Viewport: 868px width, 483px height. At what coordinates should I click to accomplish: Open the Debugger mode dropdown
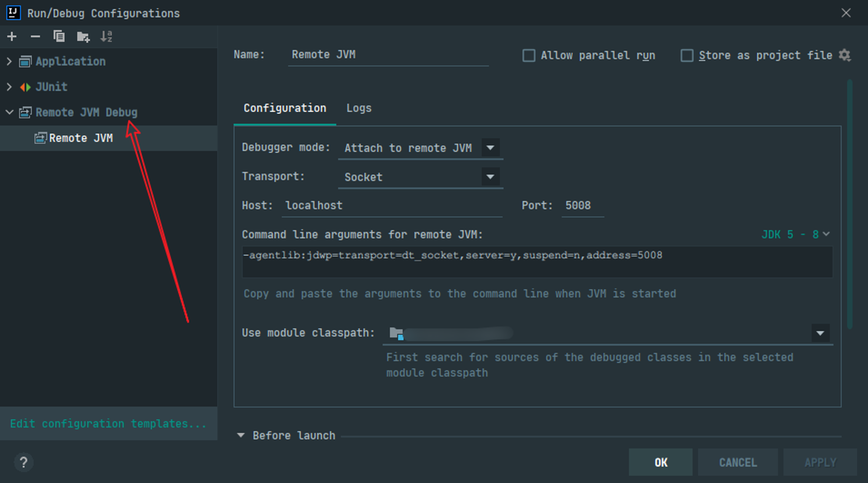tap(490, 148)
